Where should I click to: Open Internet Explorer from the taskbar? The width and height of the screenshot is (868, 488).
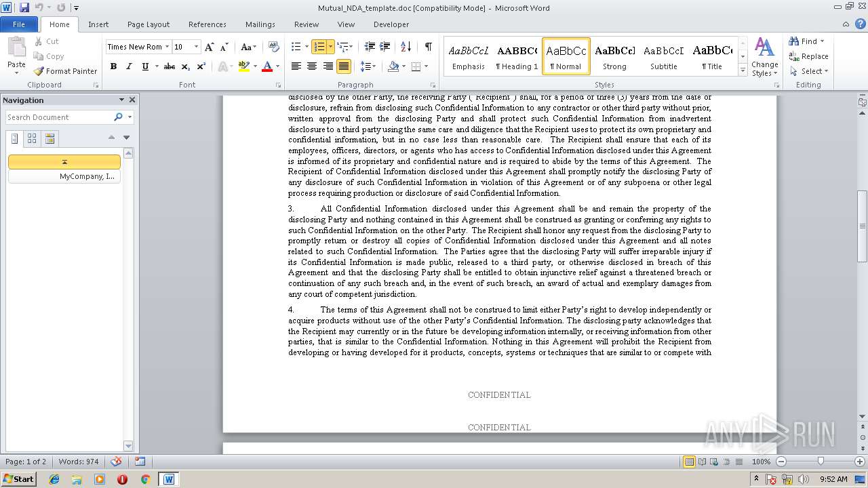click(54, 479)
